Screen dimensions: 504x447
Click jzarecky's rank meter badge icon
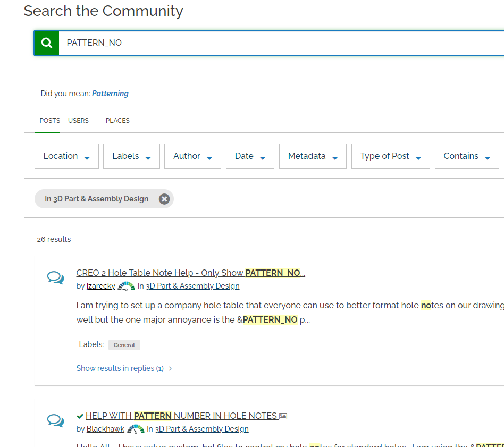[126, 285]
